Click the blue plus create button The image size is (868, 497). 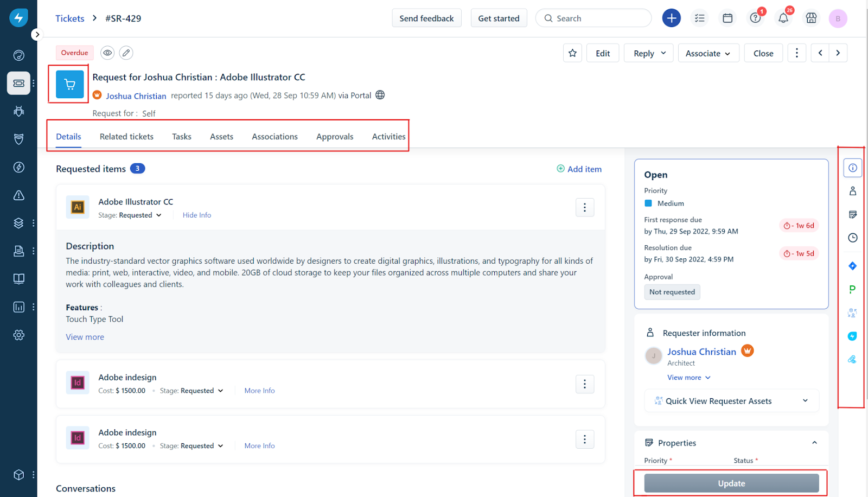672,18
